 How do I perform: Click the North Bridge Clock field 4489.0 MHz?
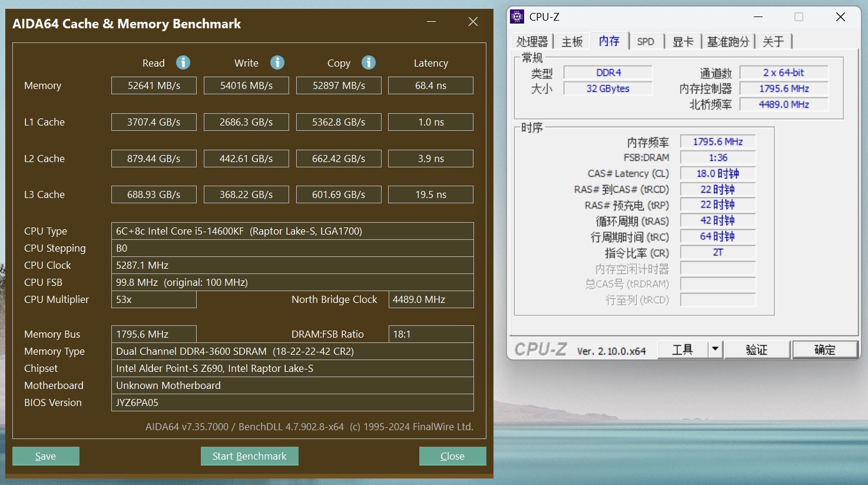click(x=431, y=299)
